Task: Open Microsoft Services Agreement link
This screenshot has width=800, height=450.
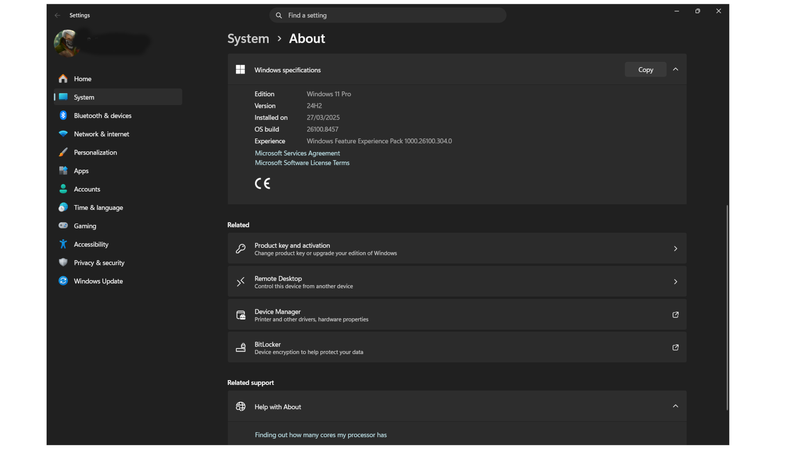Action: (297, 153)
